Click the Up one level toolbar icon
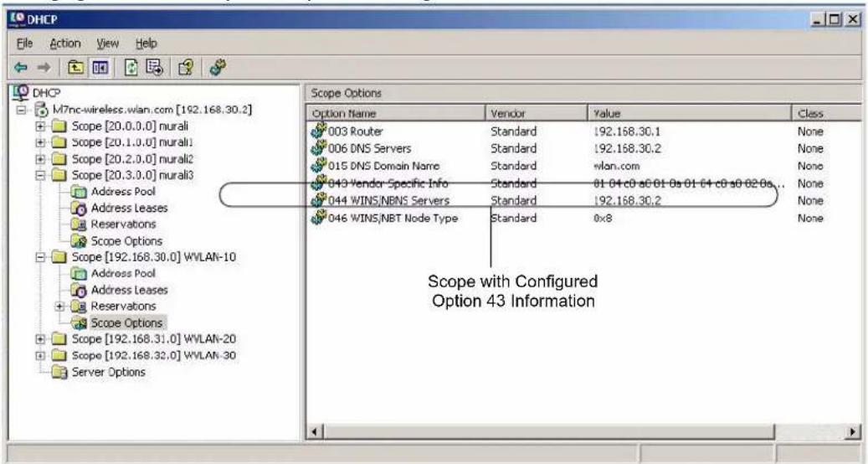Image resolution: width=868 pixels, height=464 pixels. 75,68
